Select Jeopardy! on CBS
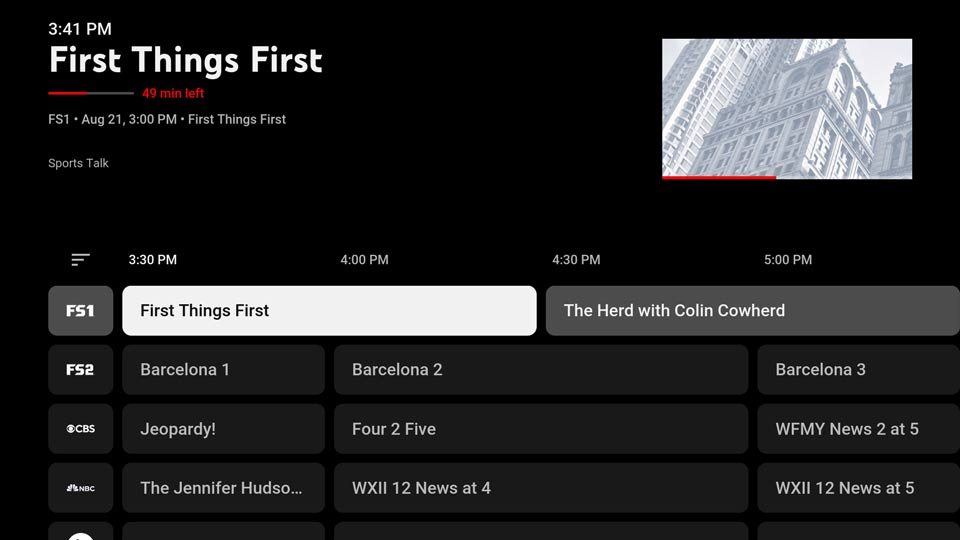This screenshot has height=540, width=960. click(223, 429)
